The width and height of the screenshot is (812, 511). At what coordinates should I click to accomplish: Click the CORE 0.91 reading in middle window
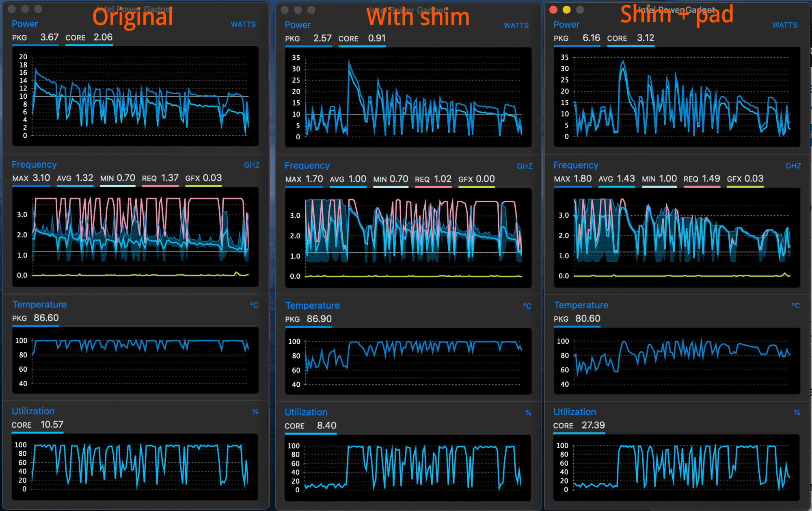376,38
